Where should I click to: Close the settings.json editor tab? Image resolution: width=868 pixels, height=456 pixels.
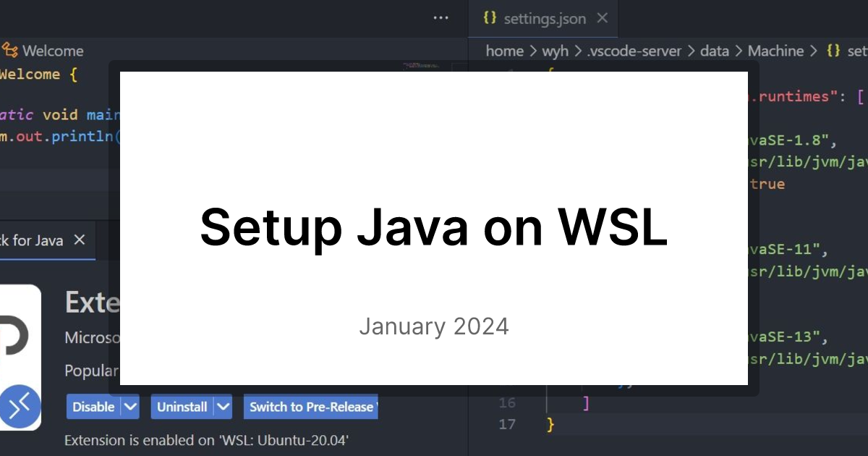point(603,19)
